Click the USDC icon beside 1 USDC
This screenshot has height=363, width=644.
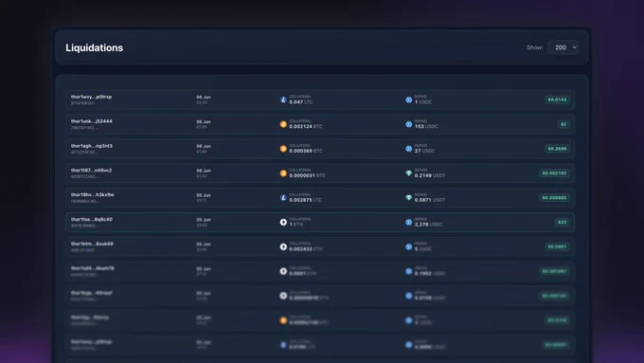click(x=409, y=100)
